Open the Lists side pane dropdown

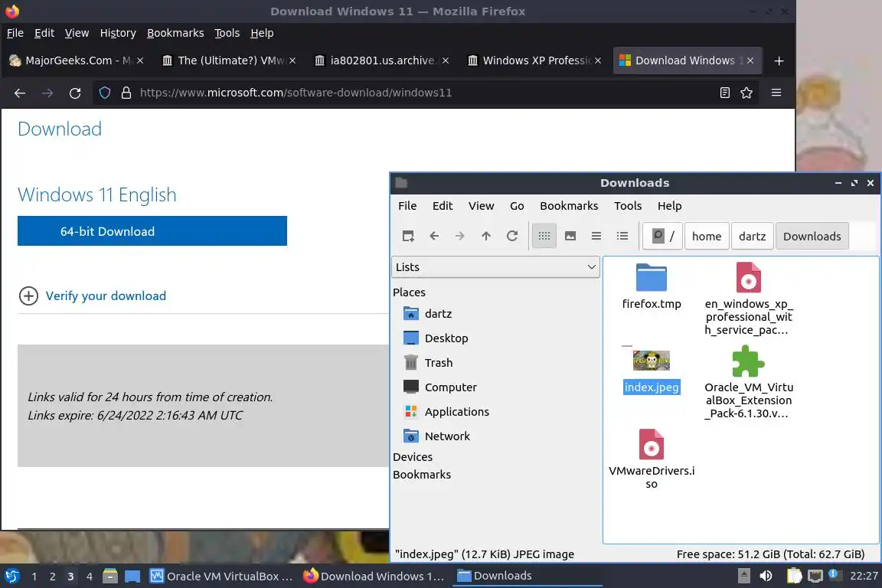(495, 267)
